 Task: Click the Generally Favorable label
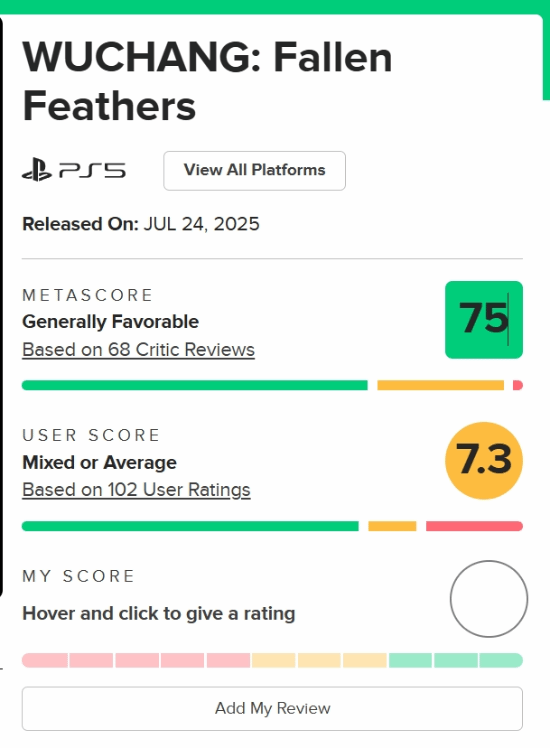point(111,322)
